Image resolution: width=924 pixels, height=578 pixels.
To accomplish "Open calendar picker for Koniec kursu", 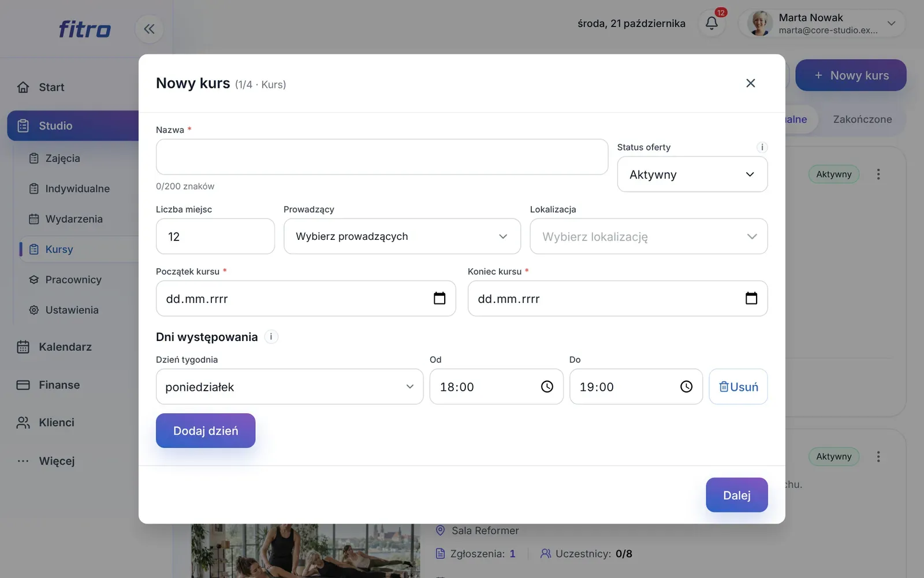I will tap(751, 298).
